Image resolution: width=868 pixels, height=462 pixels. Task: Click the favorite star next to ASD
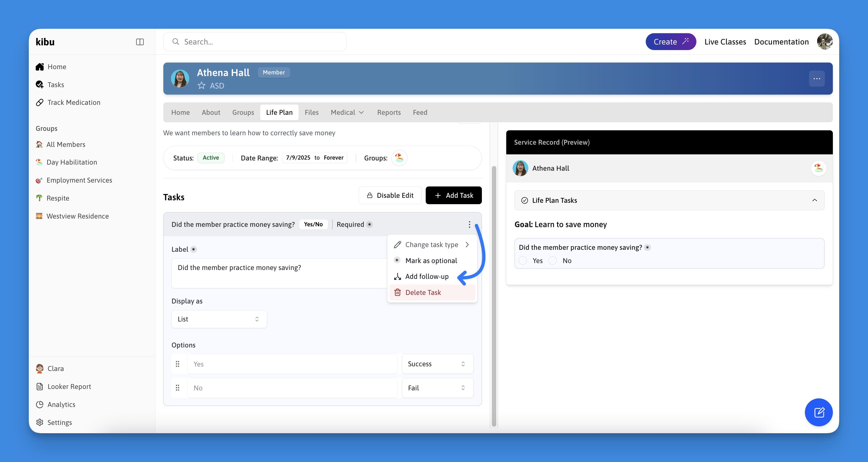coord(201,85)
